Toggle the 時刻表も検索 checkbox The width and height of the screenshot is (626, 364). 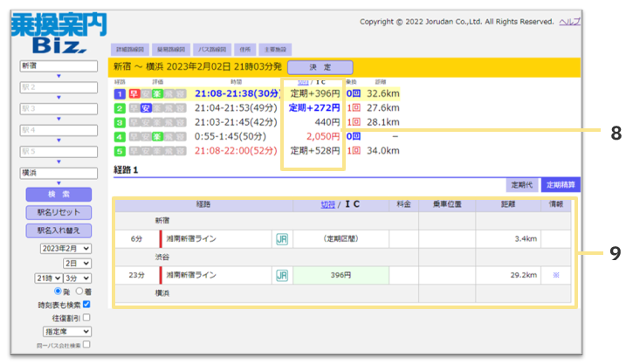(x=86, y=304)
